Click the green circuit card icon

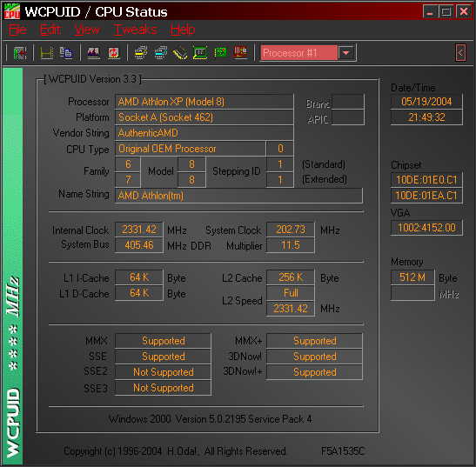tap(220, 52)
